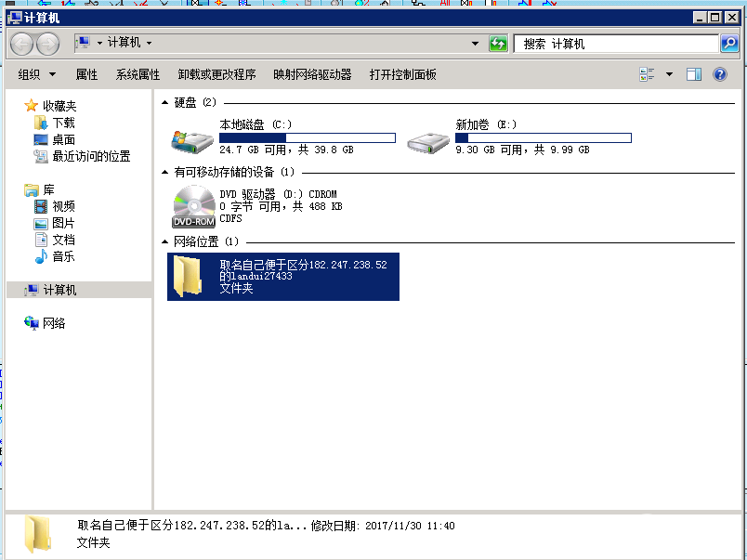Open the change-view dropdown arrow
The image size is (747, 560).
coord(667,74)
